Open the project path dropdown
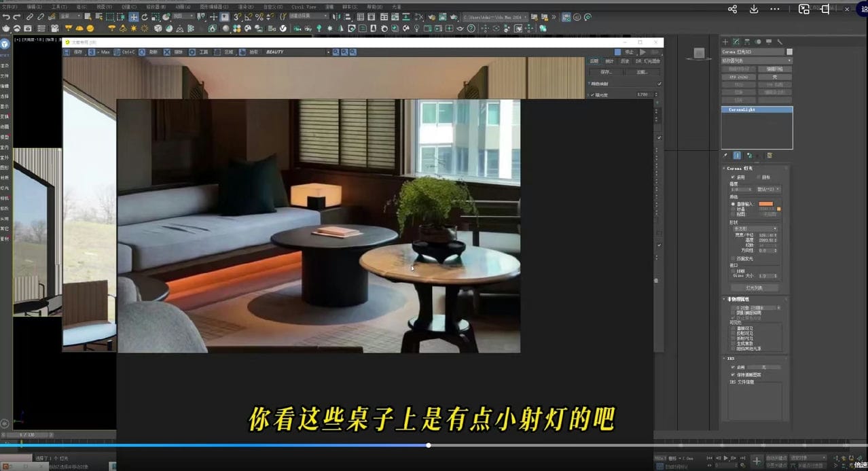The height and width of the screenshot is (471, 868). point(495,17)
